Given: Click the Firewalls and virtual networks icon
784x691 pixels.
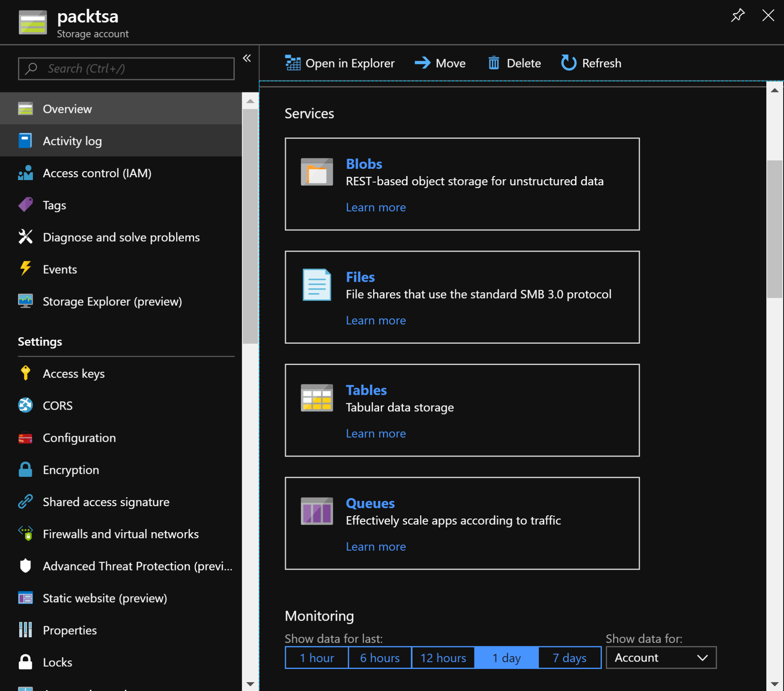Looking at the screenshot, I should pyautogui.click(x=25, y=533).
